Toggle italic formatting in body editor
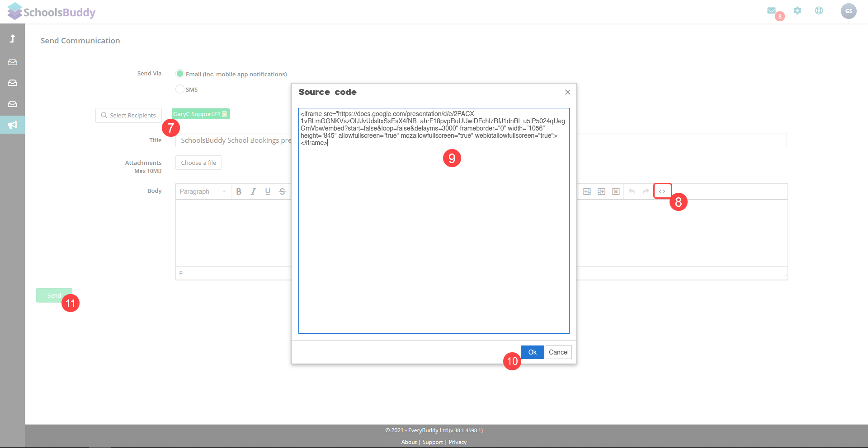The width and height of the screenshot is (868, 448). click(253, 191)
